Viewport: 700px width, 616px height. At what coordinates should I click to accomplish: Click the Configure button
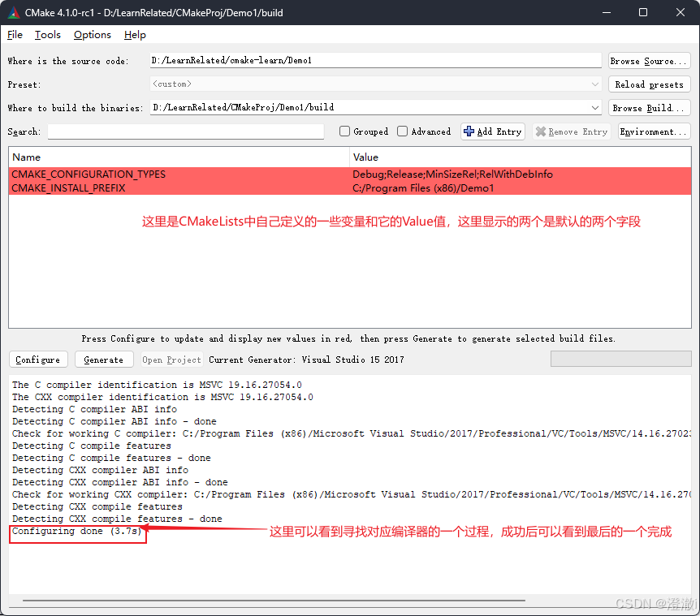[38, 360]
